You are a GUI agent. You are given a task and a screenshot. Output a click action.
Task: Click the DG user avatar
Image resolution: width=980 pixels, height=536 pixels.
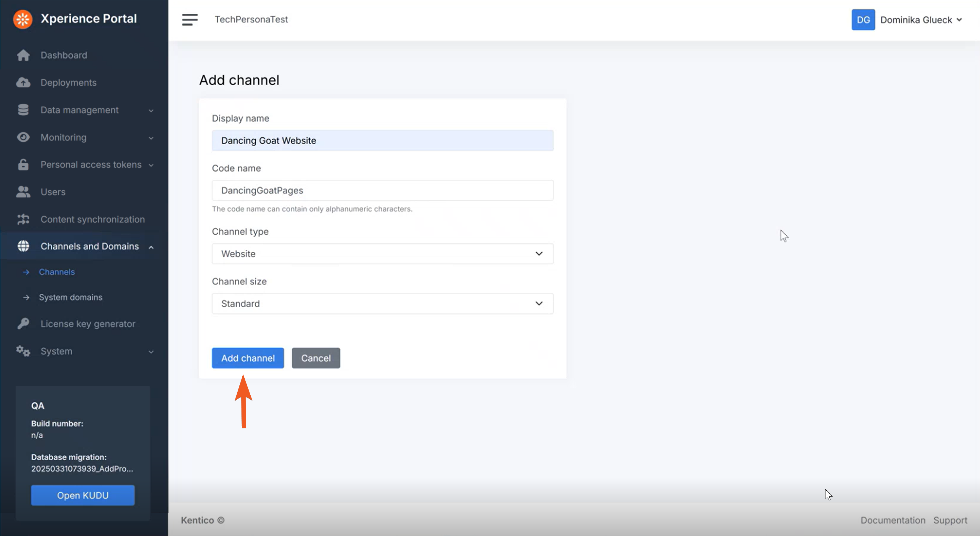tap(863, 20)
